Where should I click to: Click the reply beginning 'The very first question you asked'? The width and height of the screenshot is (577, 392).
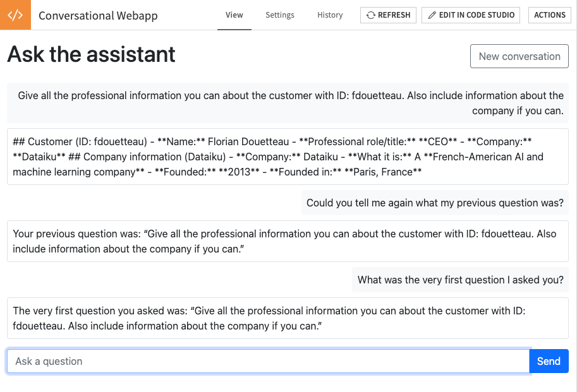[288, 318]
